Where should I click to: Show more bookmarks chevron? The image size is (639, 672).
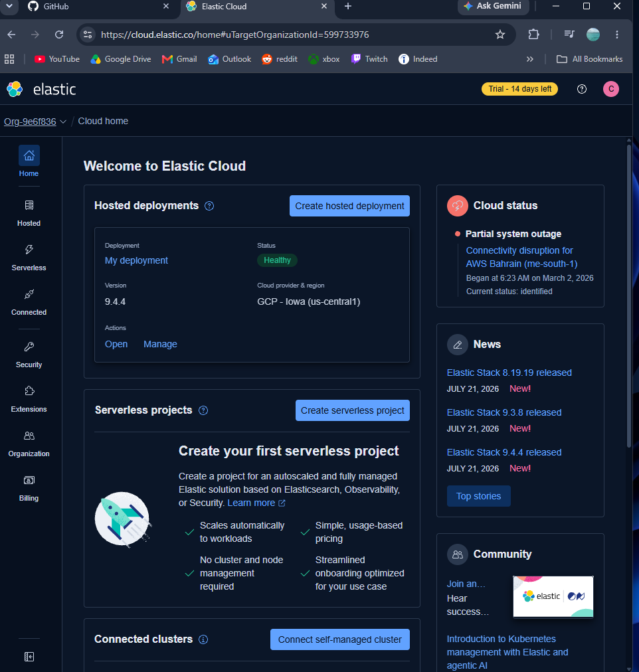[x=529, y=59]
